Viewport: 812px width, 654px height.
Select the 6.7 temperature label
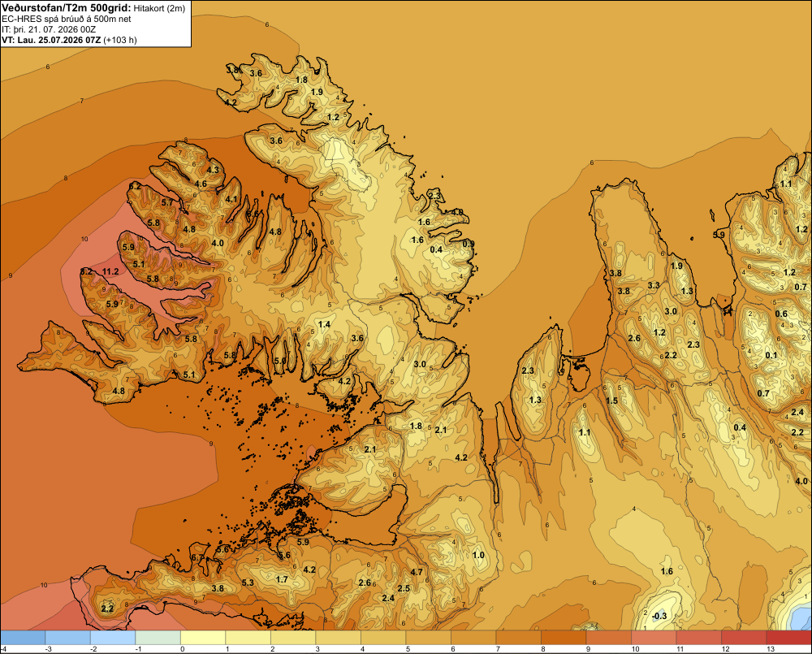[x=197, y=557]
